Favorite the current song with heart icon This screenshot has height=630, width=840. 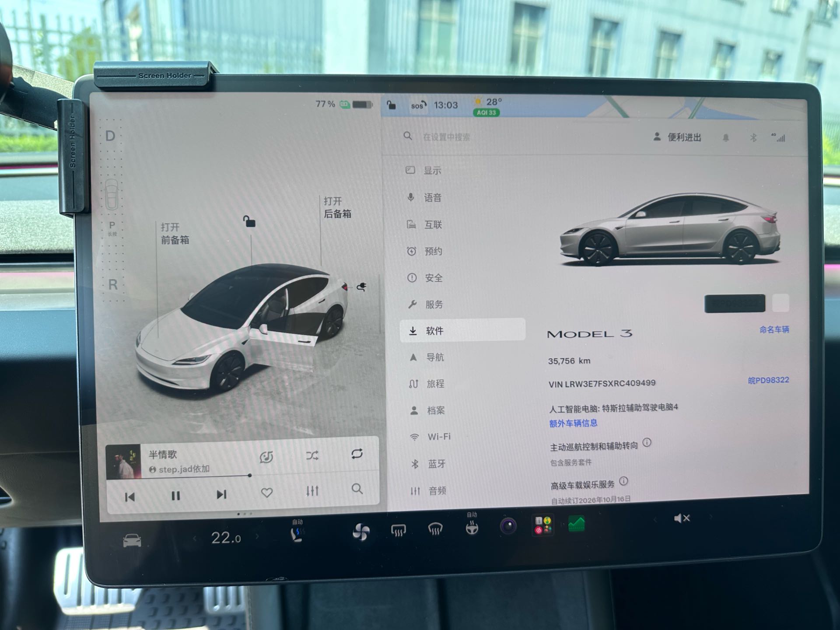[267, 493]
